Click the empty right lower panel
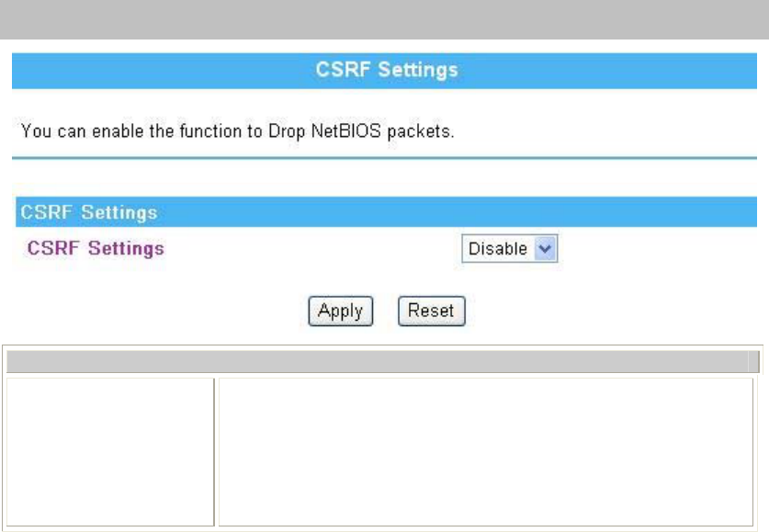 [485, 451]
